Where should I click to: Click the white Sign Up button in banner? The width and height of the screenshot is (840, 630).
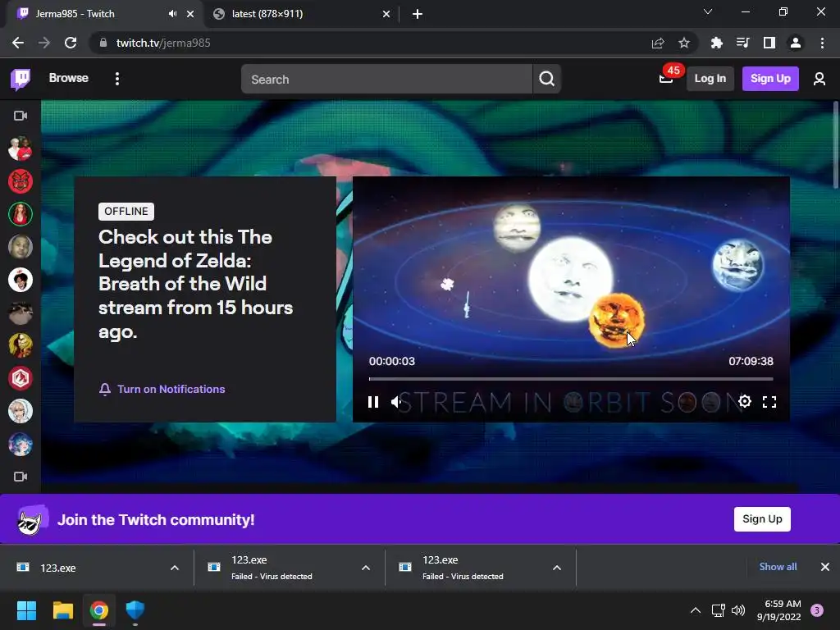coord(762,519)
